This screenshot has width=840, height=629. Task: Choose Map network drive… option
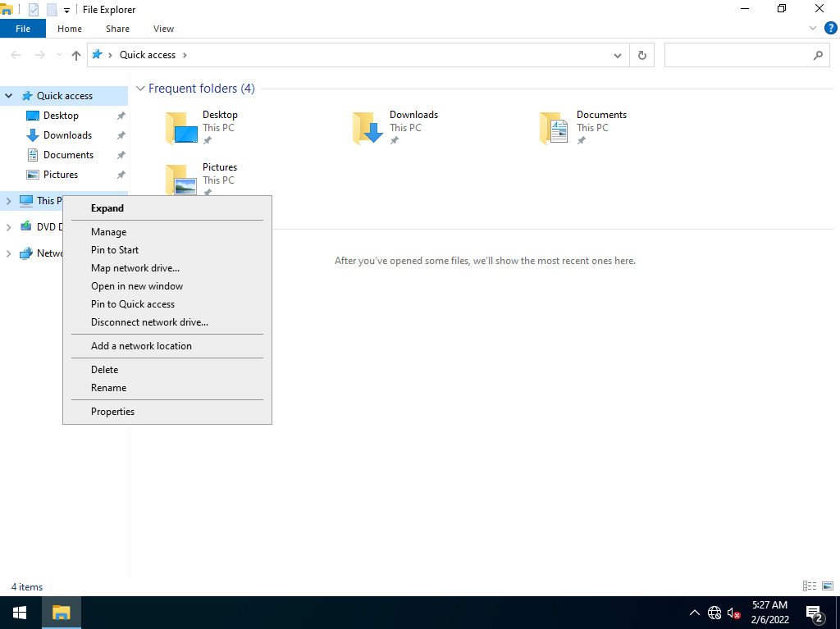(167, 268)
